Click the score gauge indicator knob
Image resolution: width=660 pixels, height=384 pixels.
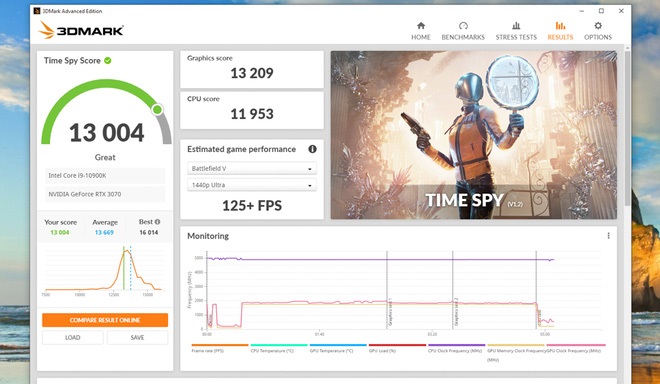point(157,109)
